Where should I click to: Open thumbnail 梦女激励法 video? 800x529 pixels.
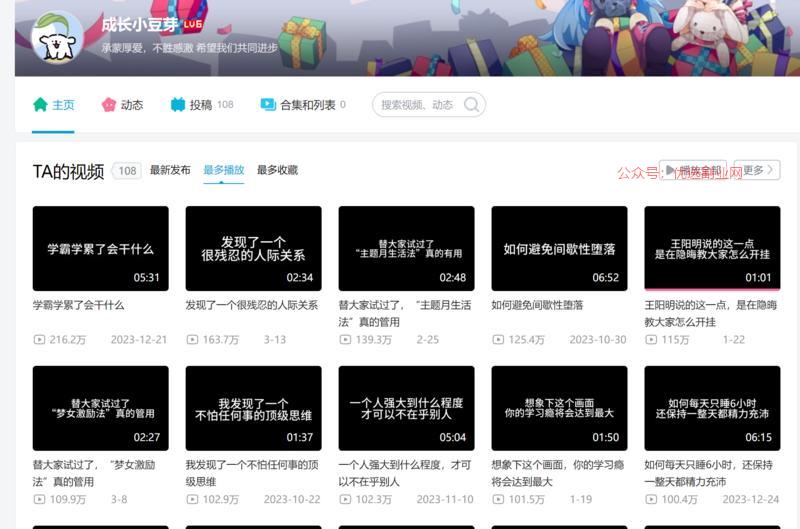pos(101,408)
